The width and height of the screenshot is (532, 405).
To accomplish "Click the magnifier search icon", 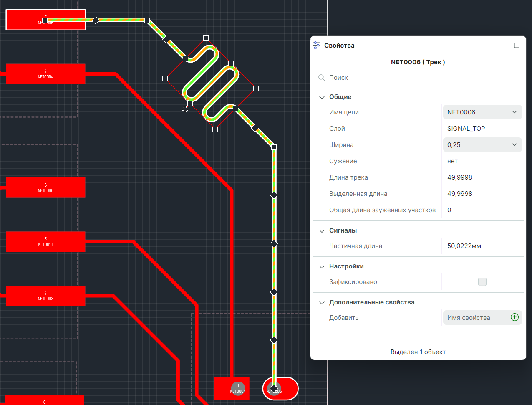I will 321,78.
